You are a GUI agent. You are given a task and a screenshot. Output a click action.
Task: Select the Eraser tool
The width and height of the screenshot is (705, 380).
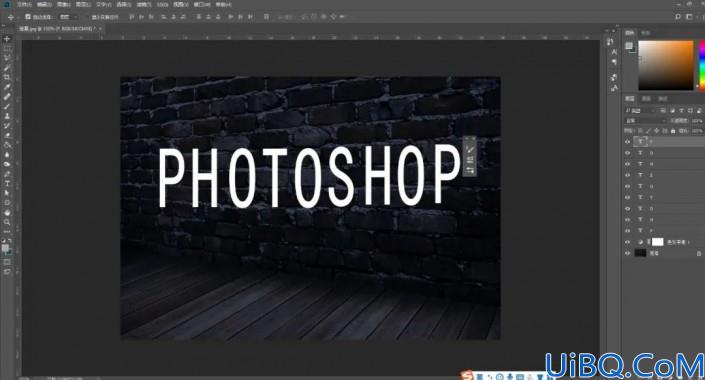coord(7,135)
